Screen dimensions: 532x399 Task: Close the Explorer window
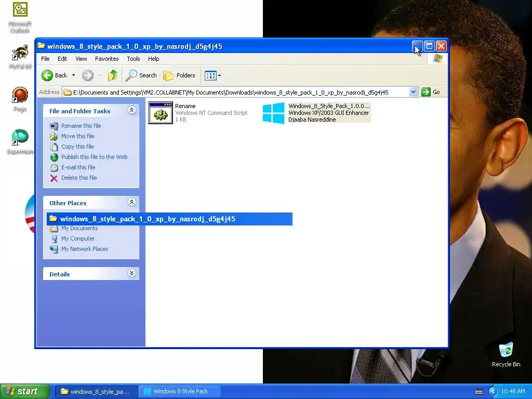(441, 46)
